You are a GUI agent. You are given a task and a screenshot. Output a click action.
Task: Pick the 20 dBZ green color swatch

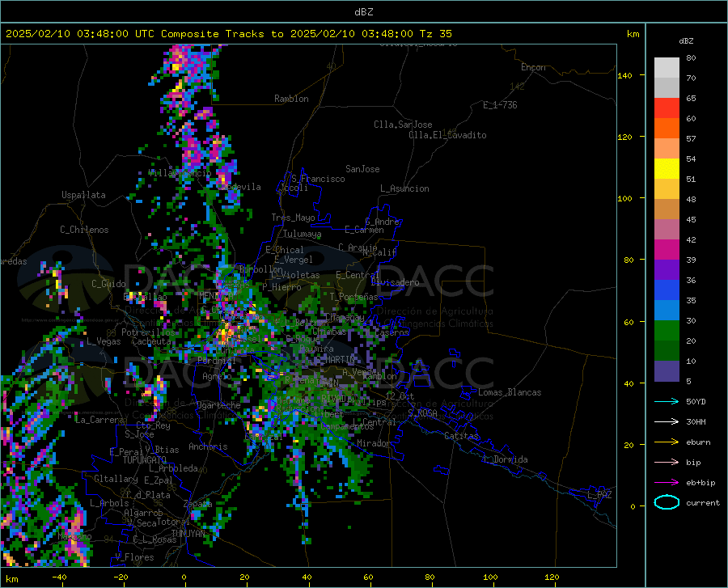click(x=667, y=331)
